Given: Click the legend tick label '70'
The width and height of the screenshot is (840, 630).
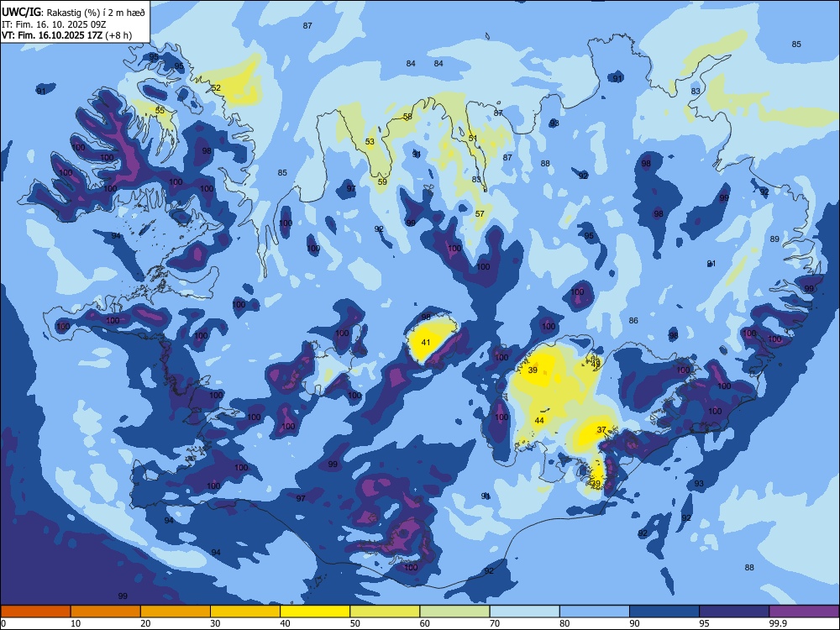Looking at the screenshot, I should point(495,623).
